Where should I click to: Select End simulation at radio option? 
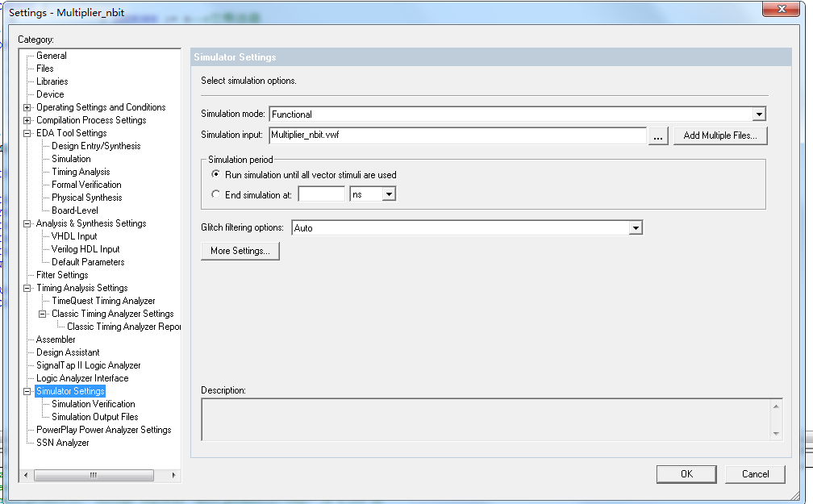pos(215,194)
